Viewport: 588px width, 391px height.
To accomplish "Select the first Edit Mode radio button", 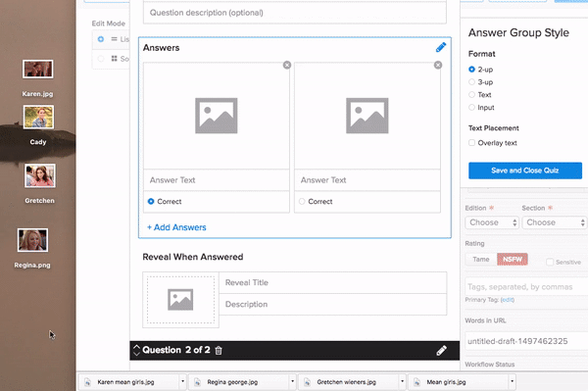I will (101, 39).
